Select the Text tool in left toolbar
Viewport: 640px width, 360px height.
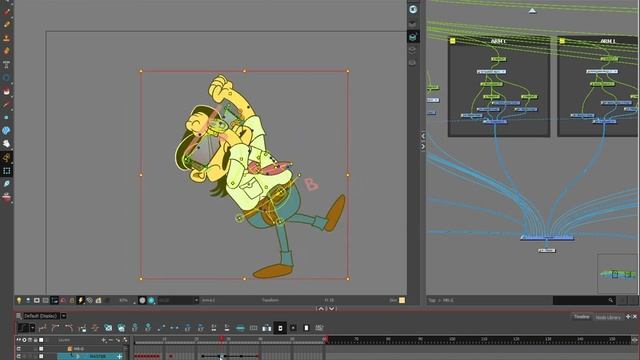7,65
